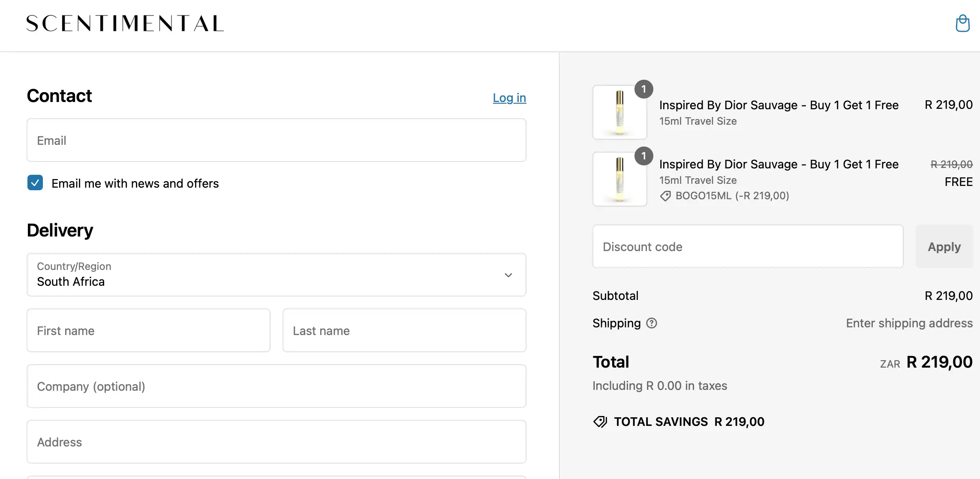
Task: Click the BOGO15ML discount tag icon
Action: 665,196
